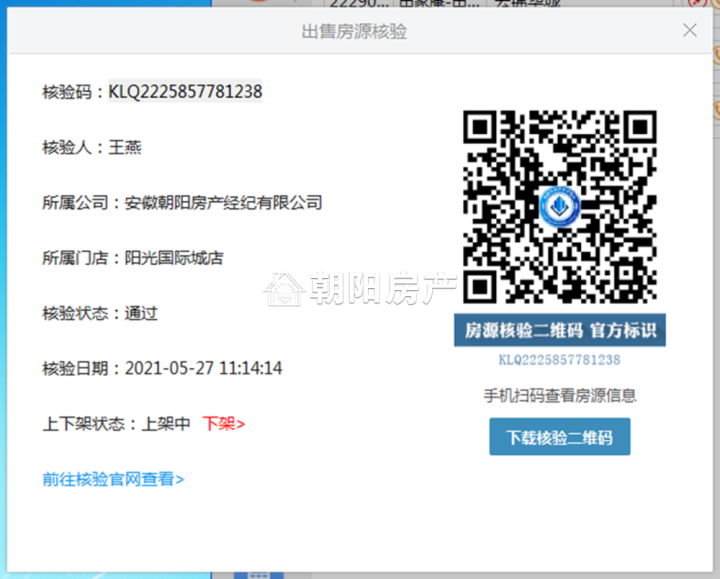Click the listing status text 上架中
Image resolution: width=720 pixels, height=579 pixels.
pos(166,424)
